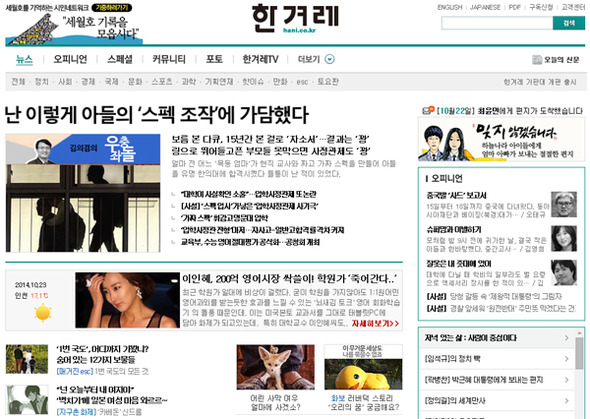Screen dimensions: 590x419
Task: Click the 김의겸의 우충좌돌 column banner
Action: (83, 149)
